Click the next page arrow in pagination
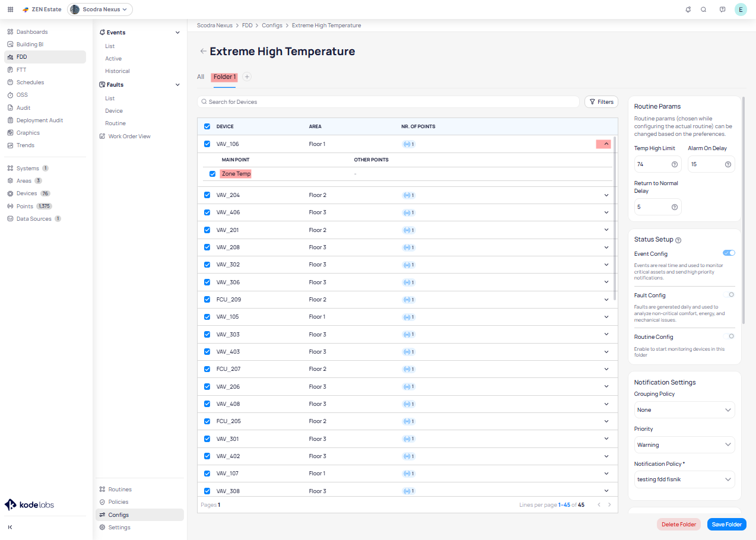This screenshot has width=756, height=540. tap(609, 505)
